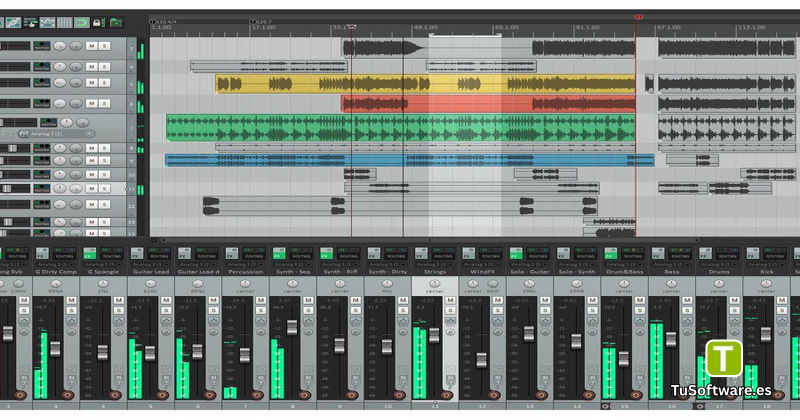Solo track 11 in track panel

click(x=105, y=188)
